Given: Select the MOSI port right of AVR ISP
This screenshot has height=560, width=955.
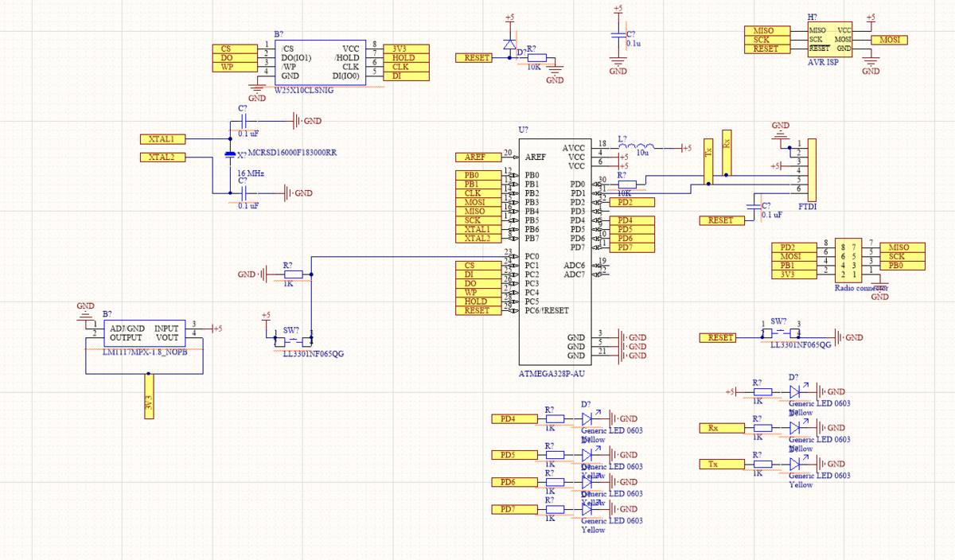Looking at the screenshot, I should [x=889, y=40].
